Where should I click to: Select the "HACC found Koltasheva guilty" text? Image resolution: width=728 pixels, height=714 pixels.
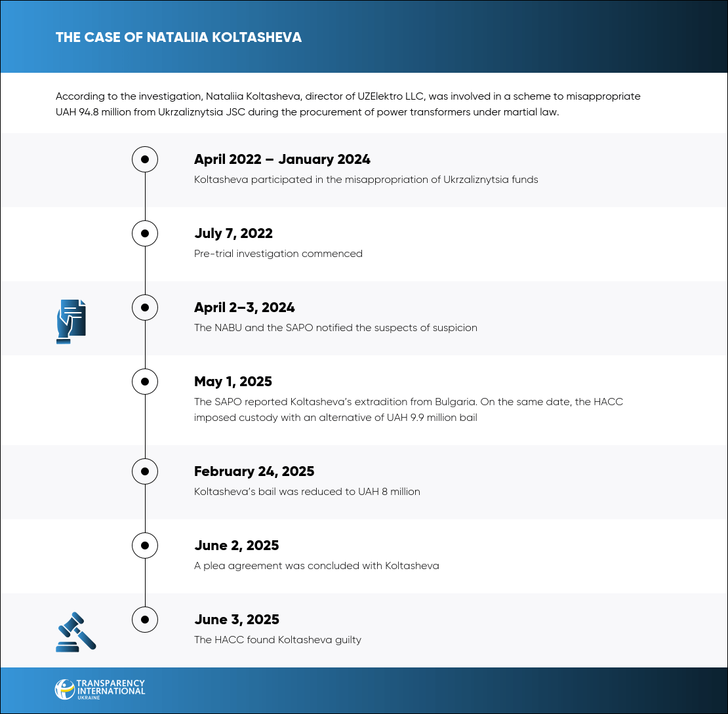coord(277,640)
